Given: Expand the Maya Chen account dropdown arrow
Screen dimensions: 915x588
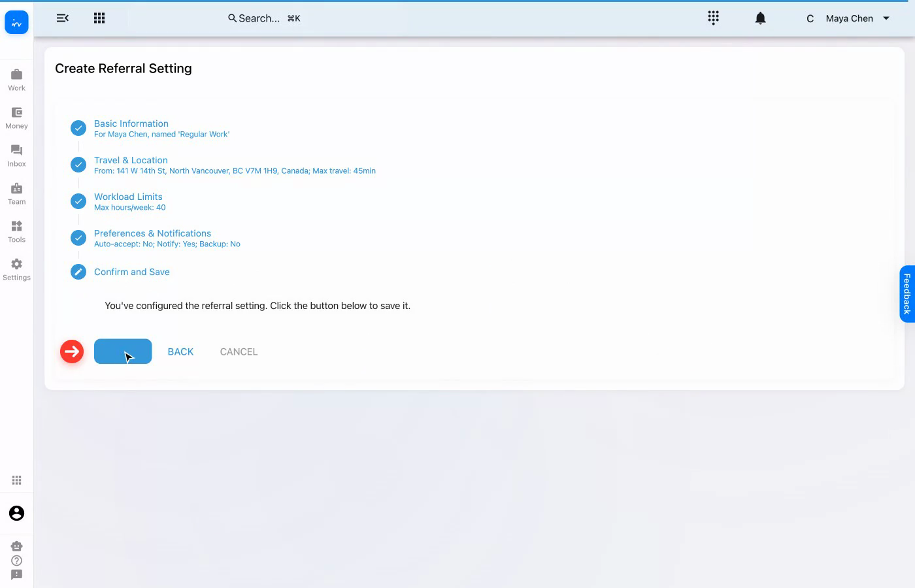Looking at the screenshot, I should pos(886,18).
